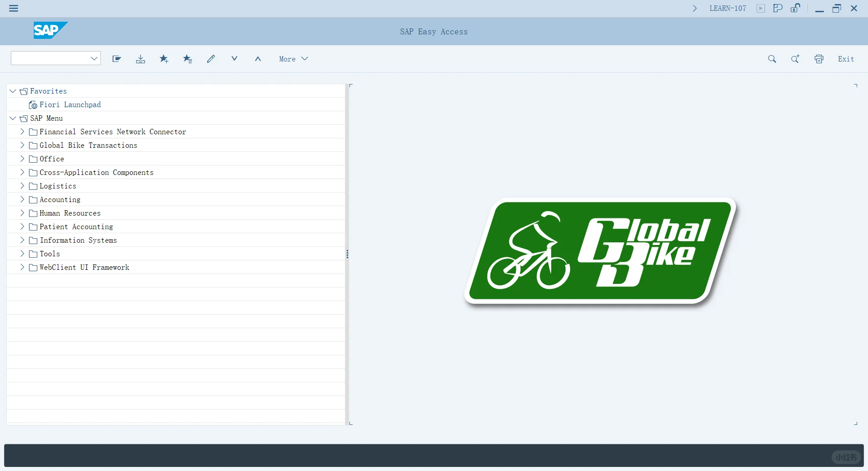Expand the Tools folder

[22, 254]
